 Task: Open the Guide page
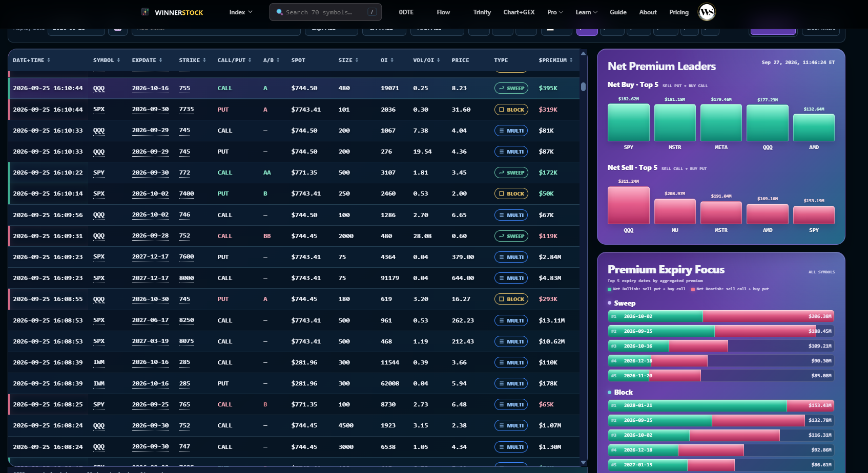point(618,12)
